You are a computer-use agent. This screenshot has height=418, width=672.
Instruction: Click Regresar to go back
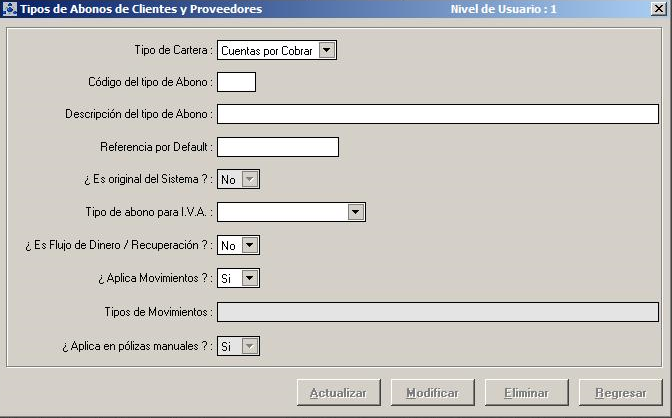(620, 394)
